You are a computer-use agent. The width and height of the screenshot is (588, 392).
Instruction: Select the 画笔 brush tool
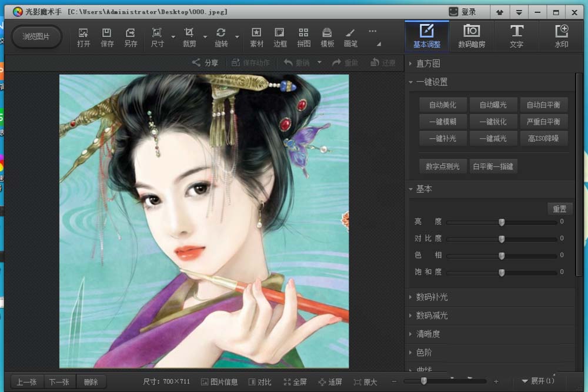pyautogui.click(x=350, y=37)
